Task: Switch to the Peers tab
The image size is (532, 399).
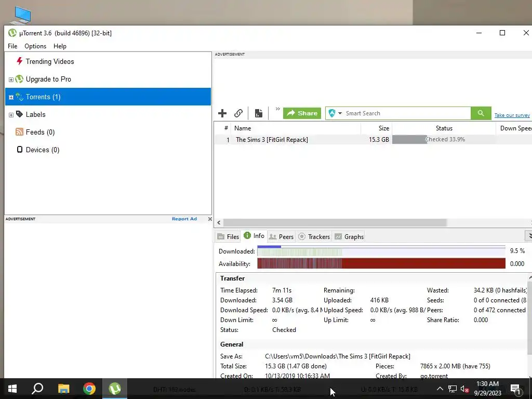Action: 281,237
